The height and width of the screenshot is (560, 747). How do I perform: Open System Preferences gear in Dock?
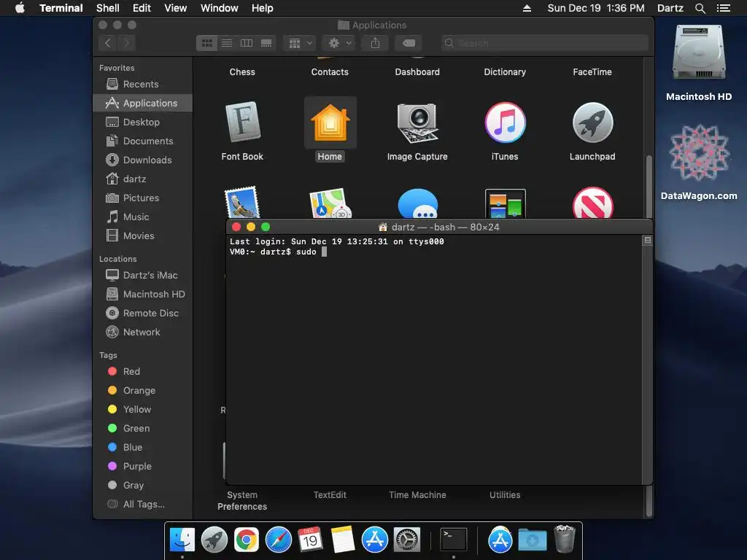pos(407,540)
